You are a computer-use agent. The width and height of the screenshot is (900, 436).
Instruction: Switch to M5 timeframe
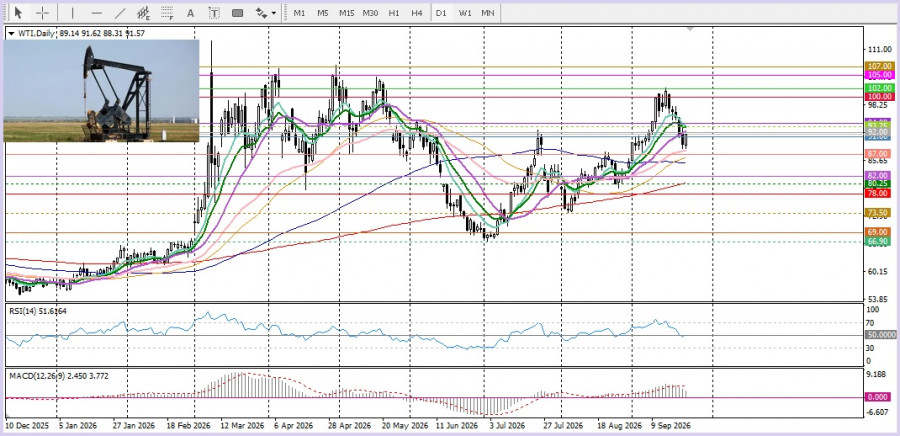[x=323, y=13]
